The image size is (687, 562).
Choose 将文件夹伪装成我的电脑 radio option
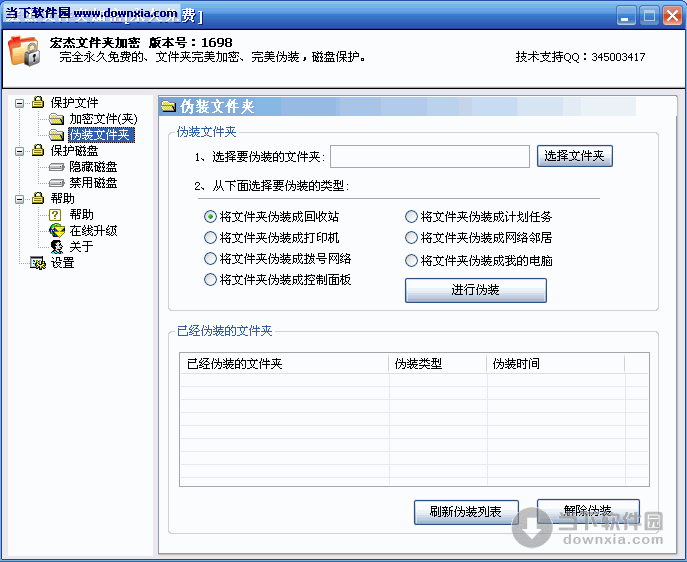tap(411, 260)
